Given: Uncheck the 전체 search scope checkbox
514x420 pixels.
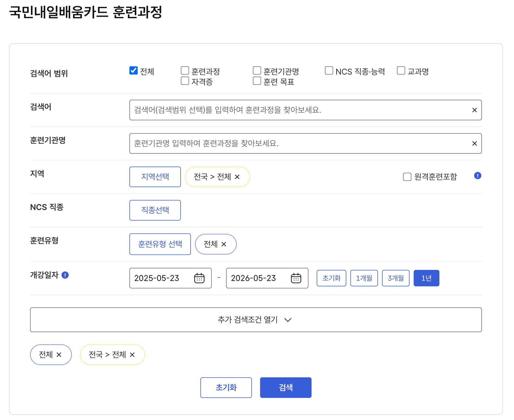Looking at the screenshot, I should [x=133, y=70].
